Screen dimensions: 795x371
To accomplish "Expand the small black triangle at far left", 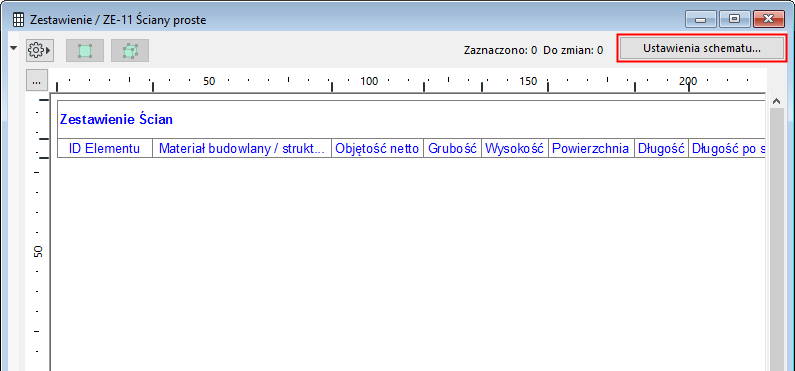I will click(14, 48).
